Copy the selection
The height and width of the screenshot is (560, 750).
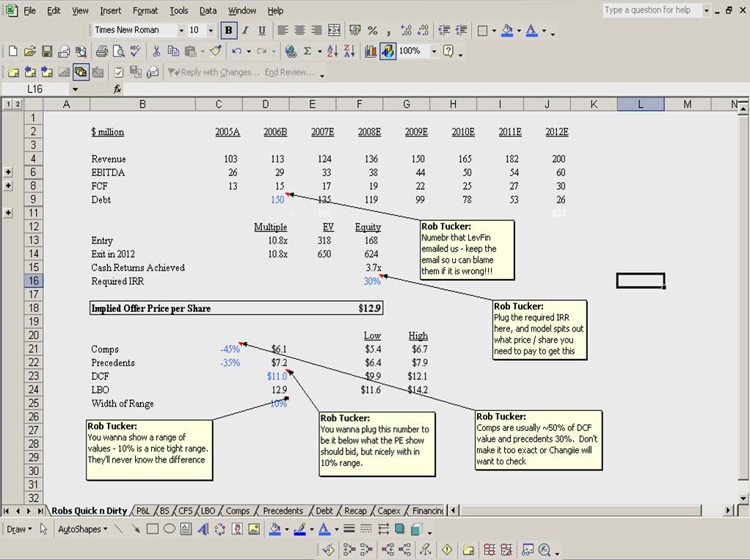(x=172, y=51)
